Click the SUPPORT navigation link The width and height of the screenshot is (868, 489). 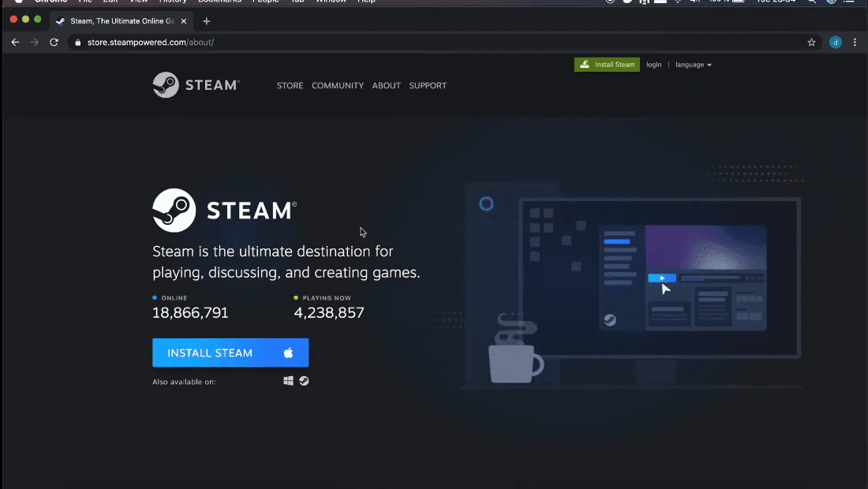pos(428,85)
